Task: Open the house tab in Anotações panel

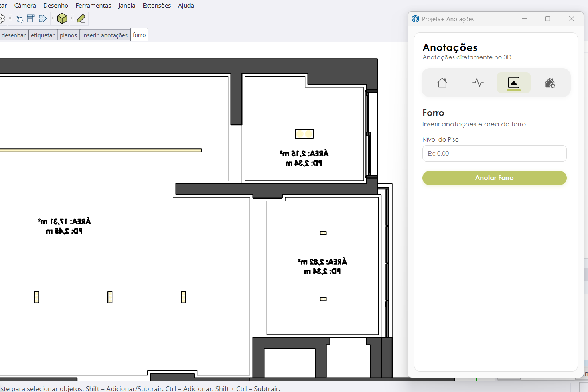Action: (442, 83)
